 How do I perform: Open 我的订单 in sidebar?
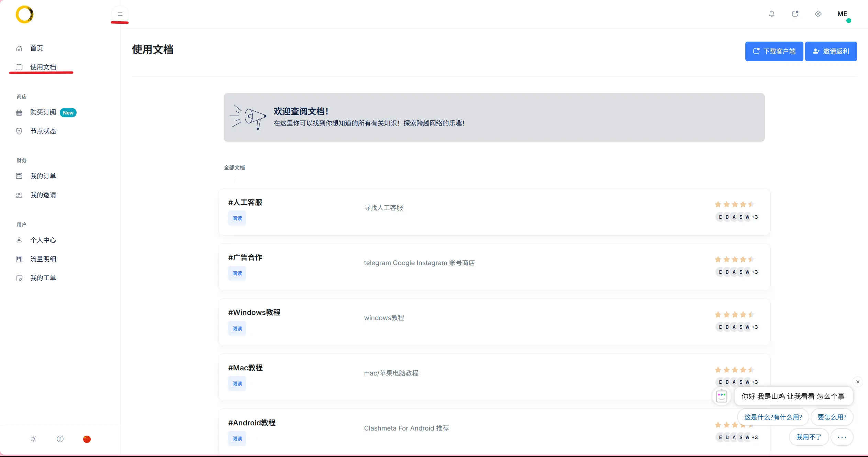pyautogui.click(x=43, y=176)
